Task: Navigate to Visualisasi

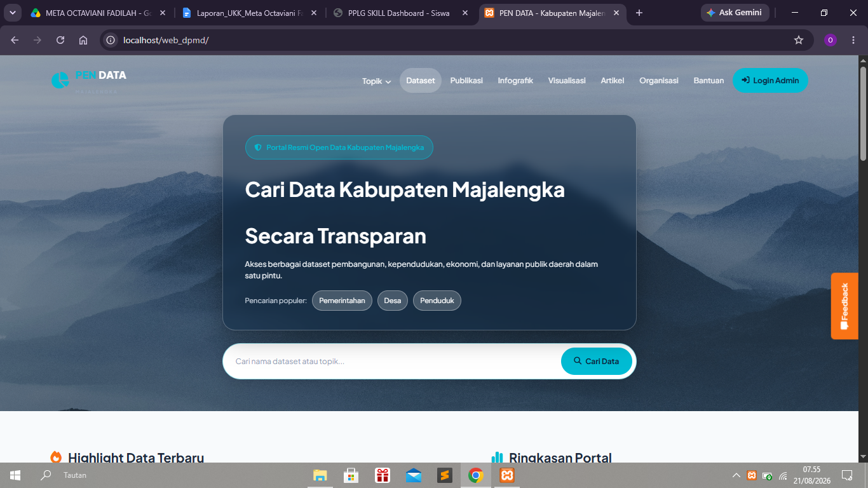Action: click(567, 81)
